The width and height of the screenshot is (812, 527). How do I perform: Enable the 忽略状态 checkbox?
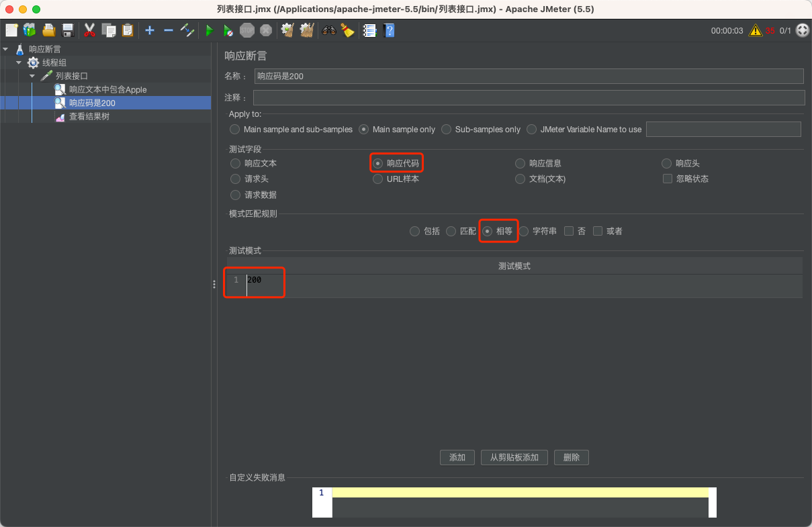(x=668, y=179)
